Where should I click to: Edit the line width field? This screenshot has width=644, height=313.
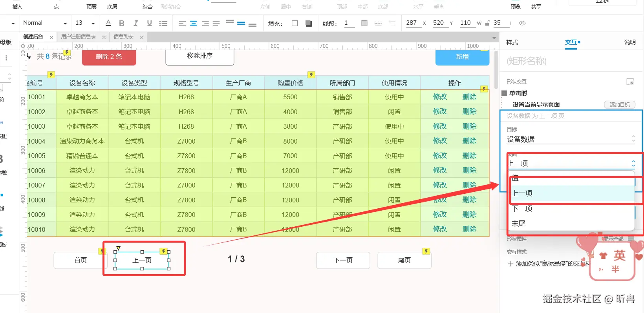pyautogui.click(x=349, y=23)
